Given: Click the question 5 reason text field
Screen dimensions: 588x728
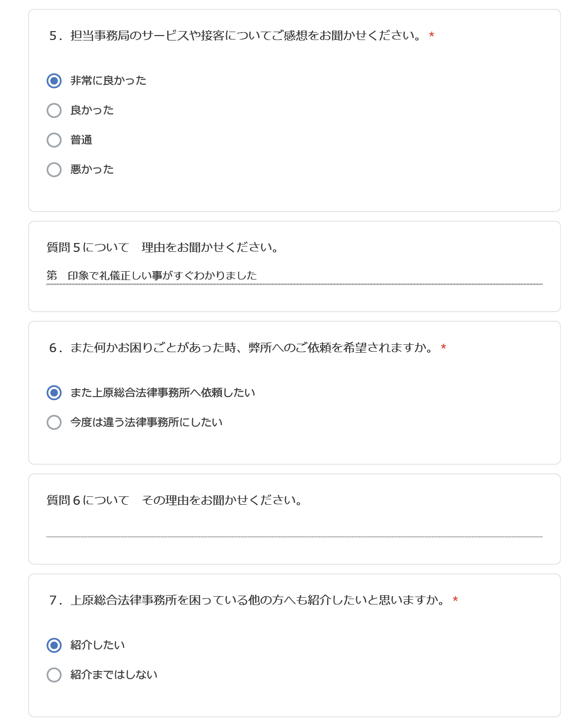Looking at the screenshot, I should (294, 276).
